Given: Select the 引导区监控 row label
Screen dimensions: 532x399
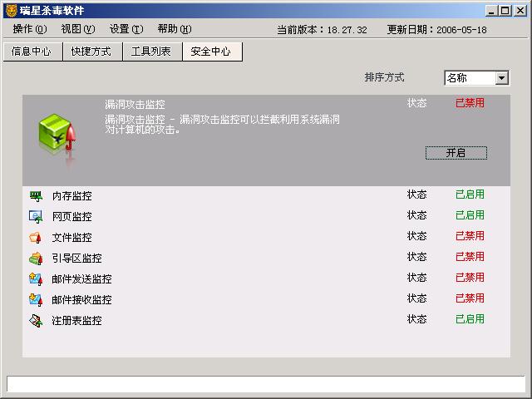Looking at the screenshot, I should (x=76, y=259).
